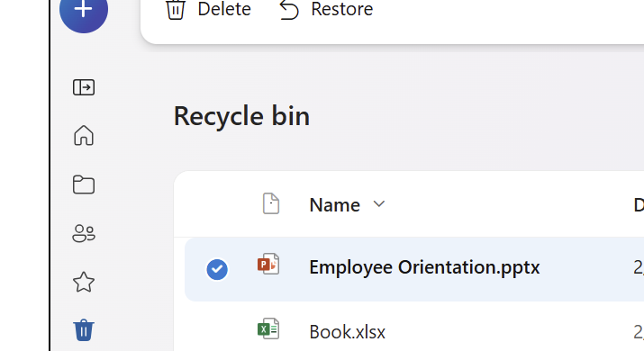Screen dimensions: 644x351
Task: Uncheck the Employee Orientation.pptx selection circle
Action: [x=217, y=270]
